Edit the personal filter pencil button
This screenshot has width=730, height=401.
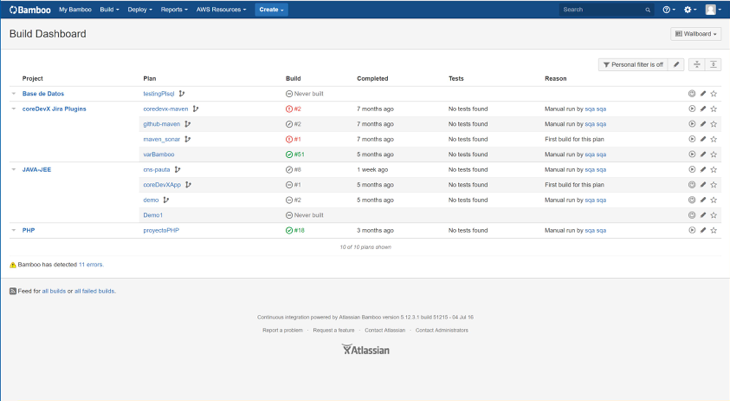(676, 65)
